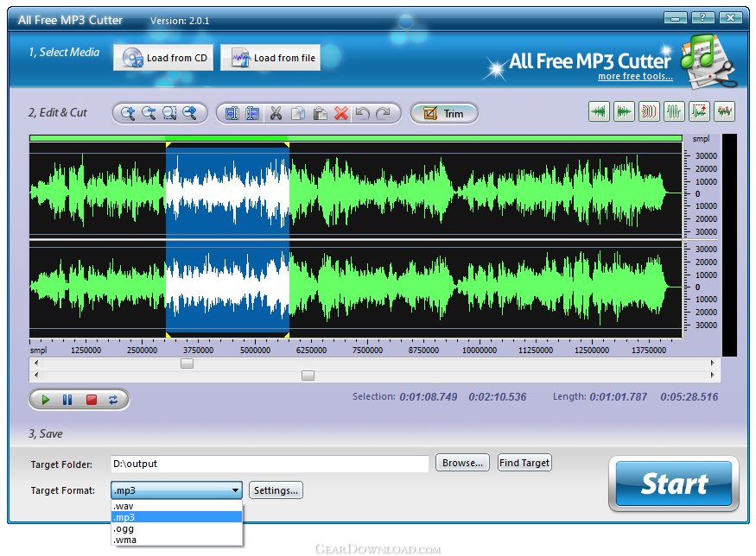Choose .wma from the format list
This screenshot has width=756, height=556.
tap(176, 540)
